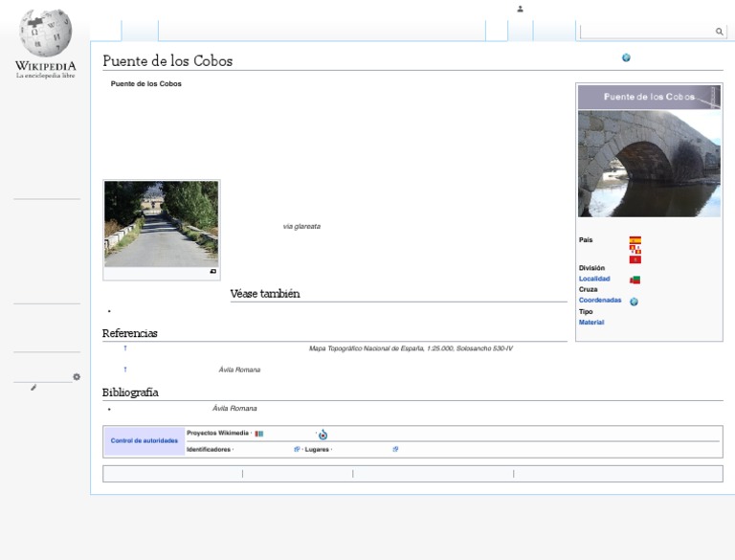The image size is (735, 560).
Task: Jump up via first reference arrow
Action: (x=124, y=348)
